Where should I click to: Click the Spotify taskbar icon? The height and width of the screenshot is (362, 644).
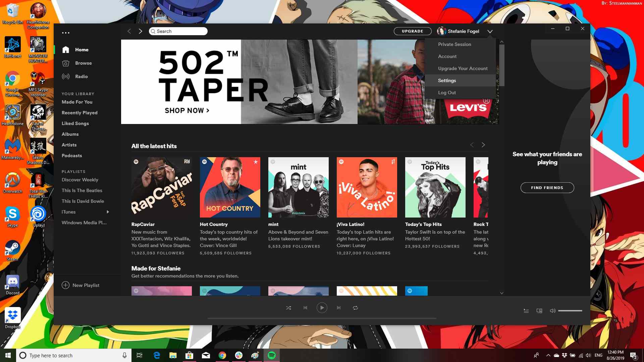[271, 355]
